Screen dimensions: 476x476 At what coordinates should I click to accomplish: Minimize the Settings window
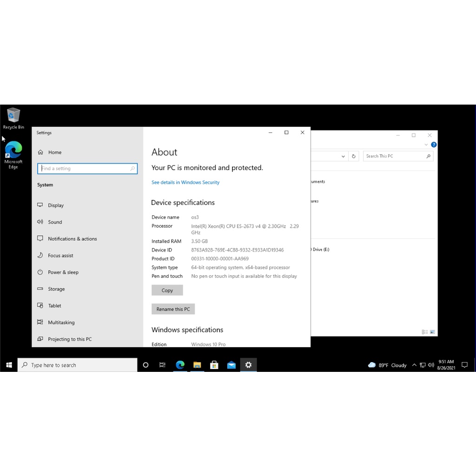click(x=270, y=132)
